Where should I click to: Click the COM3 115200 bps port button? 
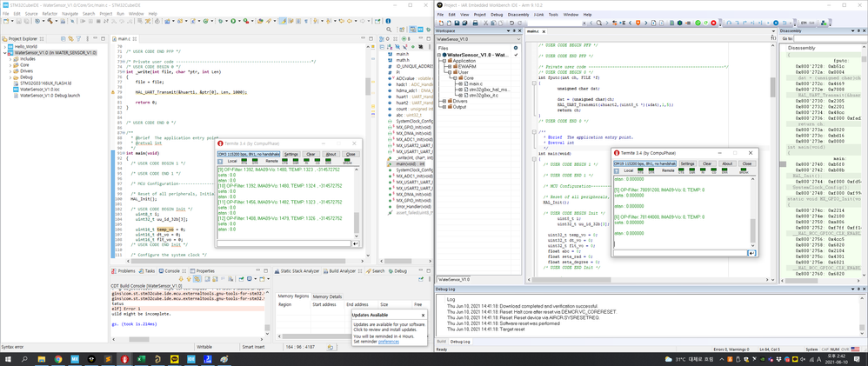249,154
